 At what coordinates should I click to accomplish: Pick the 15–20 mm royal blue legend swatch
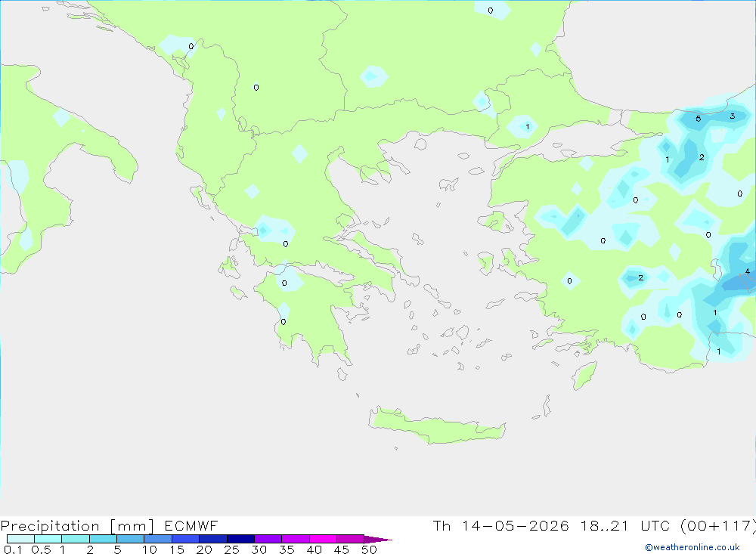tap(186, 539)
